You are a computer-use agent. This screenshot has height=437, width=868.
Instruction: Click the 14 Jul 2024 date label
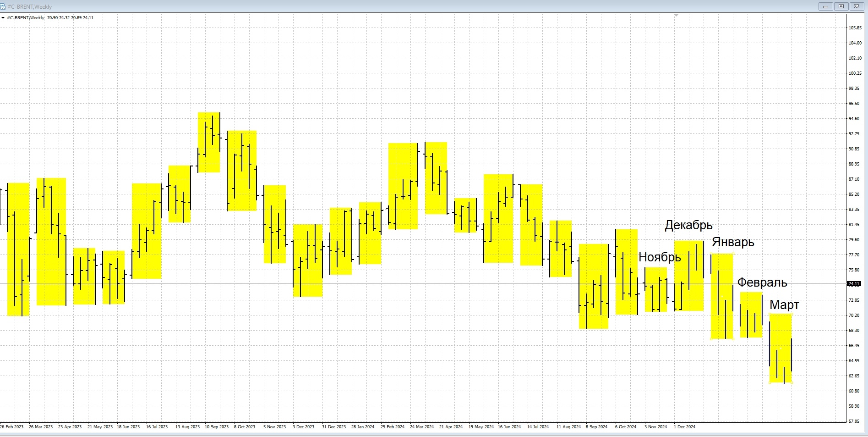[x=538, y=427]
